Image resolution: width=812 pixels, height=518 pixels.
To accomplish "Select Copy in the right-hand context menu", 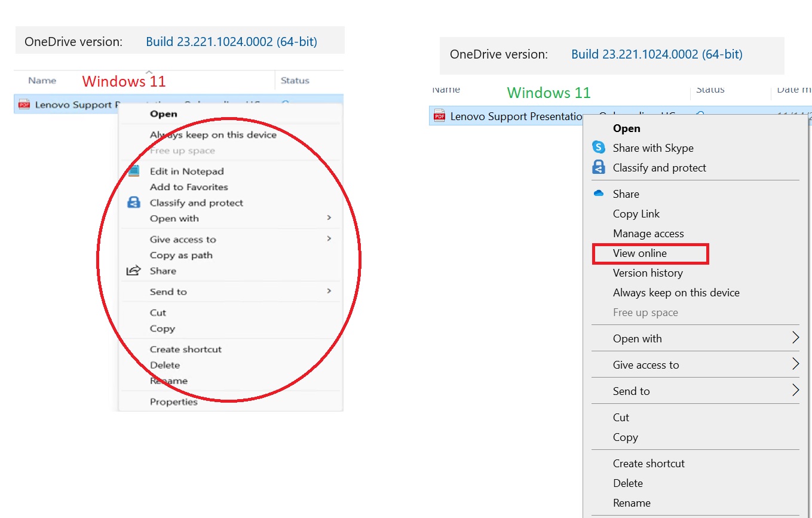I will point(626,437).
